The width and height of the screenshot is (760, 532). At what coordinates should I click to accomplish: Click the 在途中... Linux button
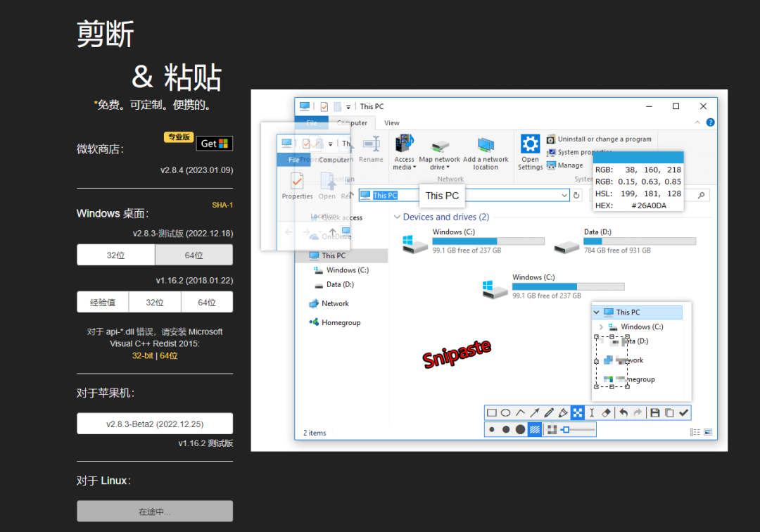point(155,511)
